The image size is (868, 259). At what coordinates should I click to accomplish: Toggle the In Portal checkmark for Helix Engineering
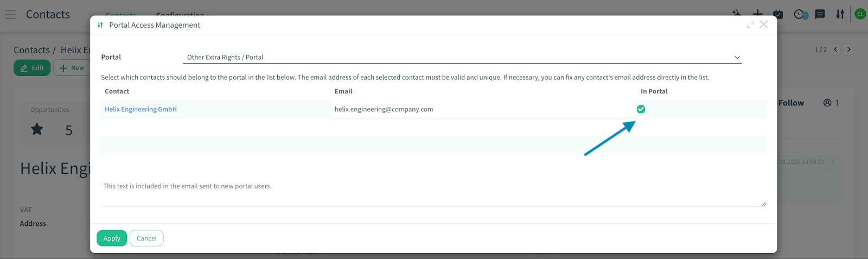click(x=641, y=109)
